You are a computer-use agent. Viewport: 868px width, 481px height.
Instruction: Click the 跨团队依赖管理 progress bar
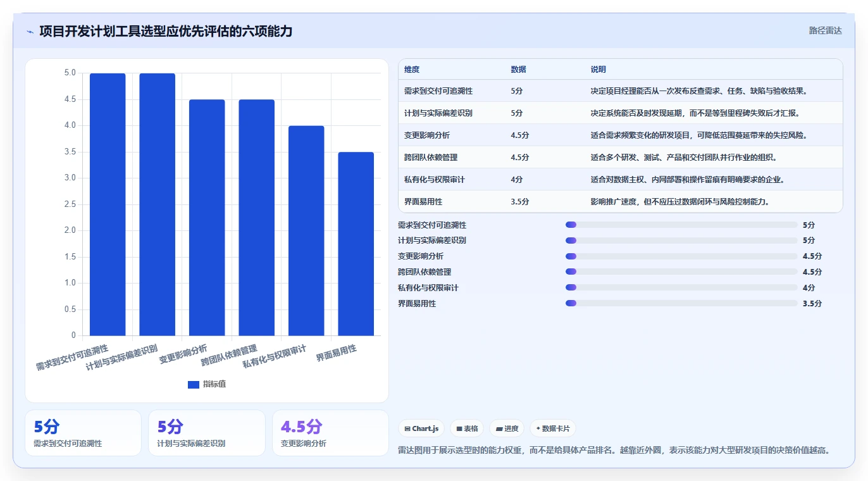(681, 272)
